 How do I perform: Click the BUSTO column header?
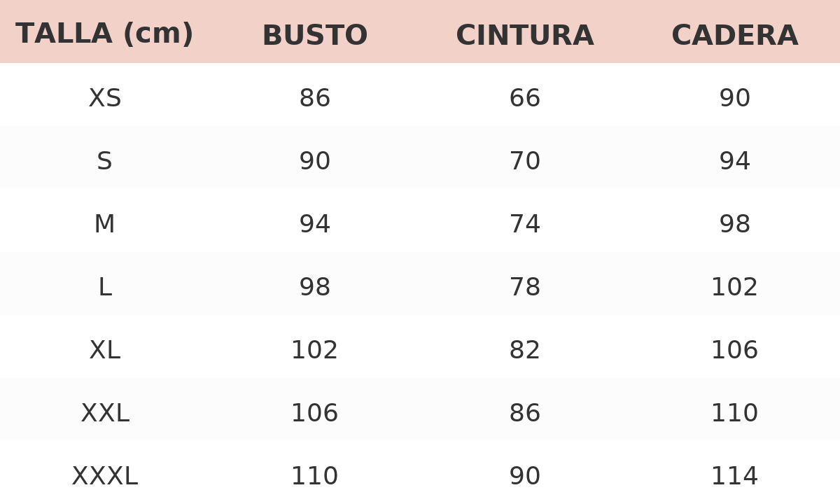pos(314,36)
